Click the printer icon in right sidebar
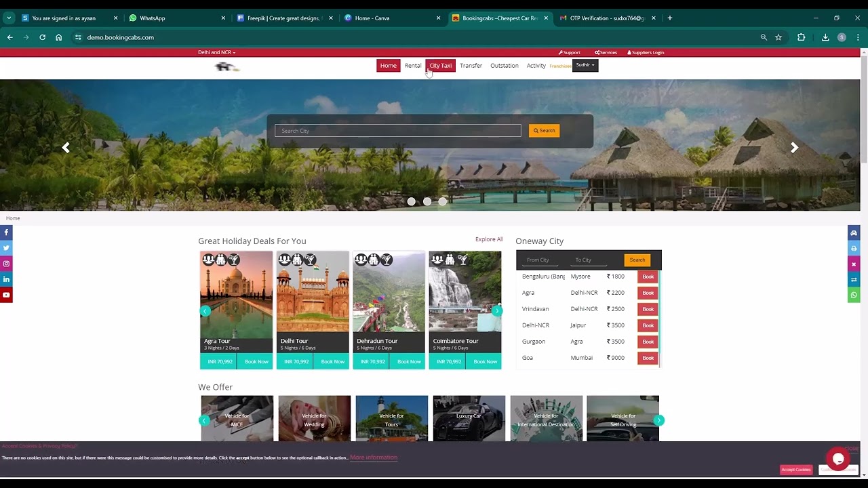868x488 pixels. [854, 248]
